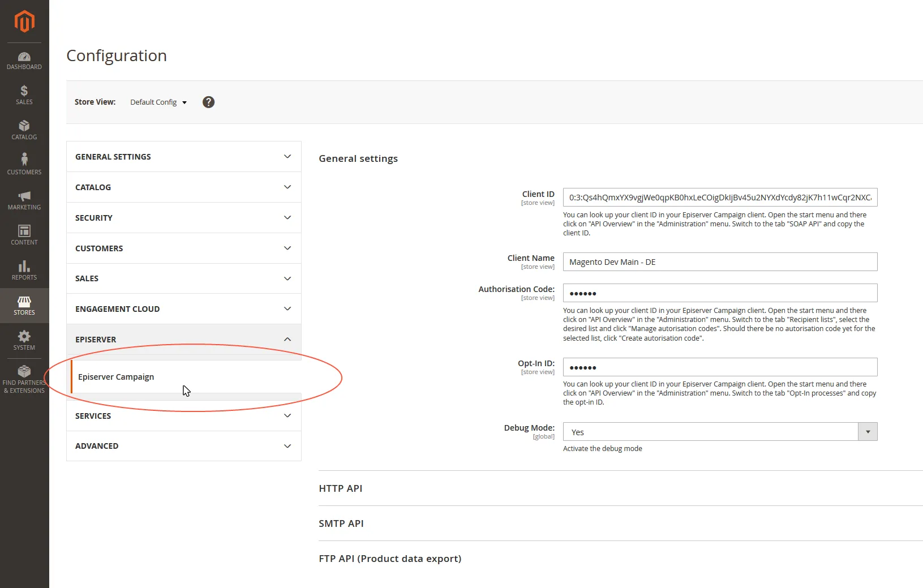This screenshot has height=588, width=923.
Task: Open the Reports sidebar menu
Action: click(x=24, y=271)
